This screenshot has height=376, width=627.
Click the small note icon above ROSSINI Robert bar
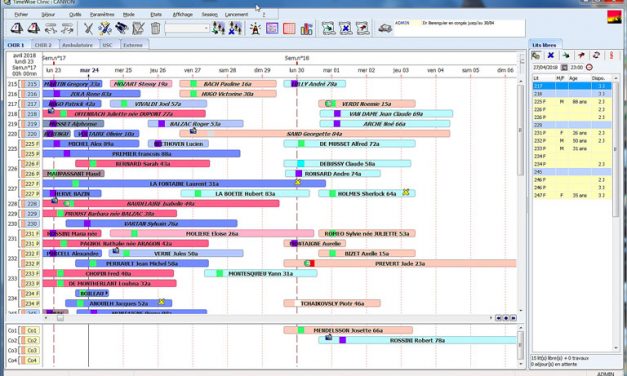click(x=329, y=337)
